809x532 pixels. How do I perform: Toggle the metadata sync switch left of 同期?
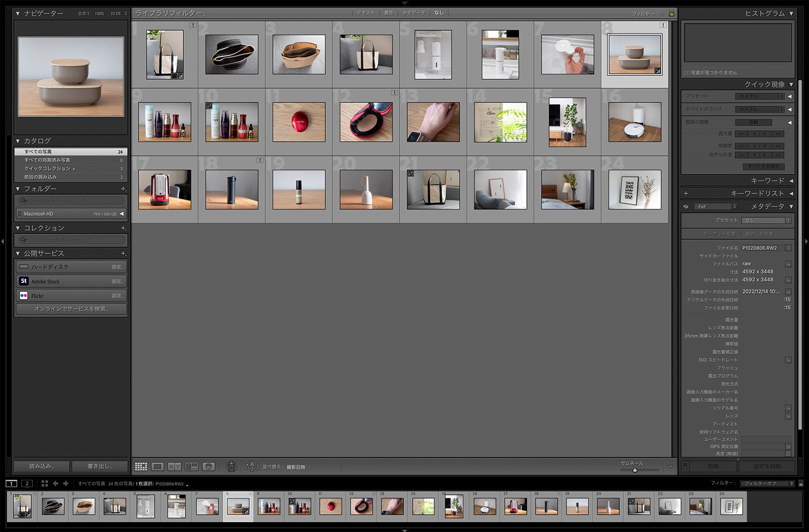pos(685,466)
